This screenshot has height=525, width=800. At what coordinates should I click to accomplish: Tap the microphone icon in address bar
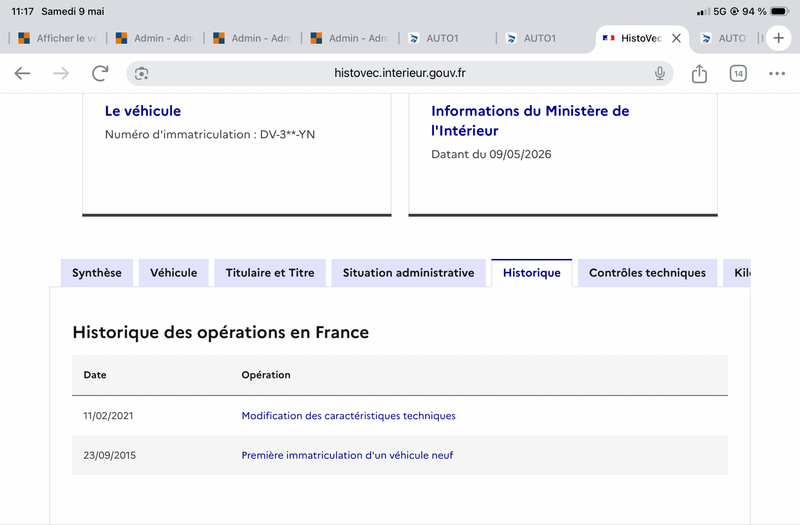(660, 73)
